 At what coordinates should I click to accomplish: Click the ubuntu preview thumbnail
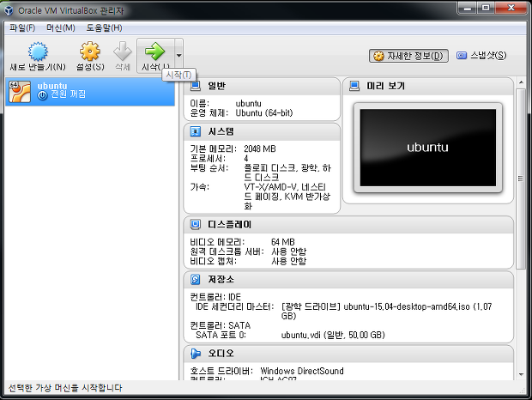click(x=428, y=148)
